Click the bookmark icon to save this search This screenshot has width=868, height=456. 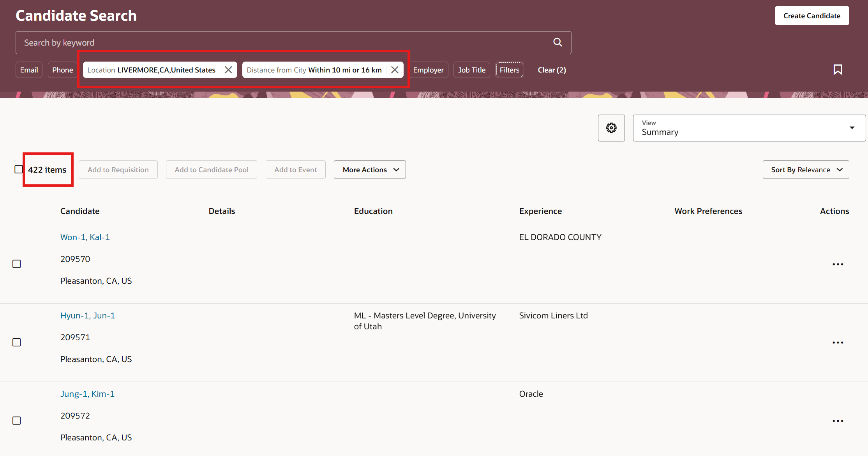coord(838,69)
